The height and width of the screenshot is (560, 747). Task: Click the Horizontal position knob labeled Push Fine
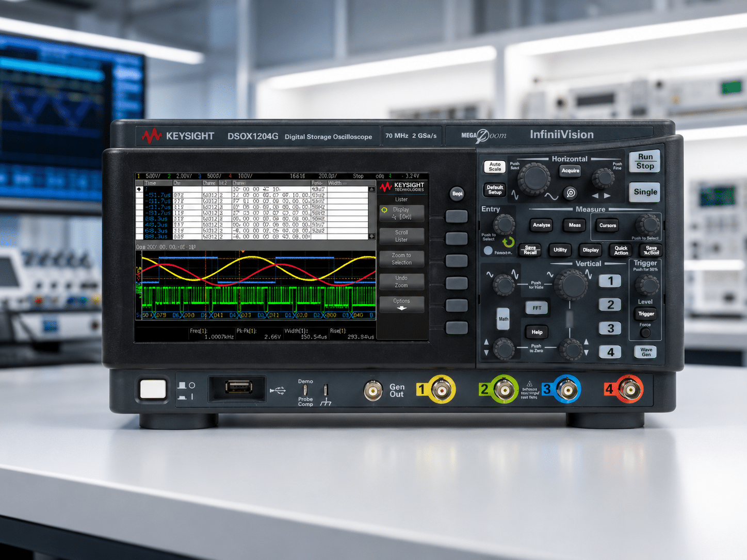603,178
